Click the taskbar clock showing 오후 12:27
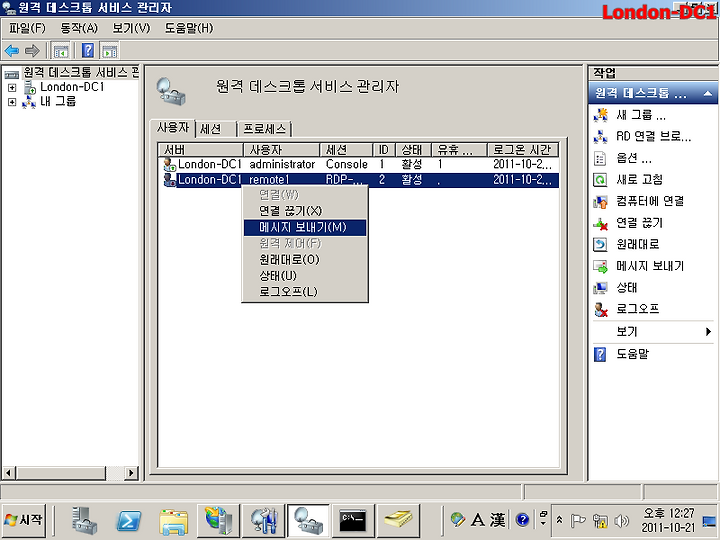This screenshot has width=720, height=540. [x=669, y=521]
